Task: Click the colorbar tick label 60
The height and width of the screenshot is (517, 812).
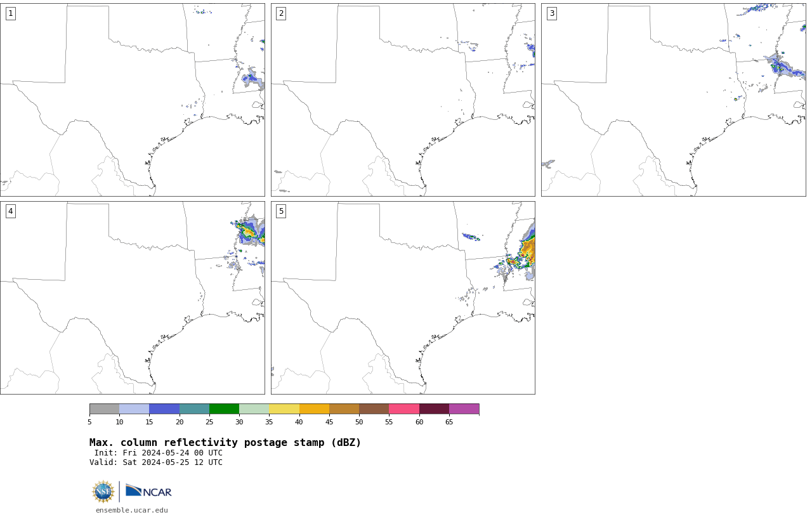Action: 419,422
